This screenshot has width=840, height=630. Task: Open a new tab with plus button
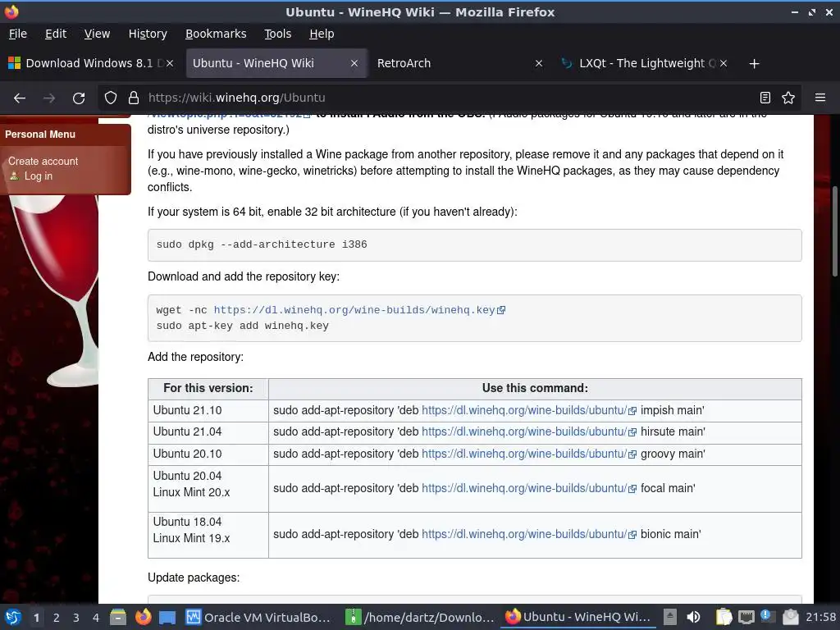755,64
